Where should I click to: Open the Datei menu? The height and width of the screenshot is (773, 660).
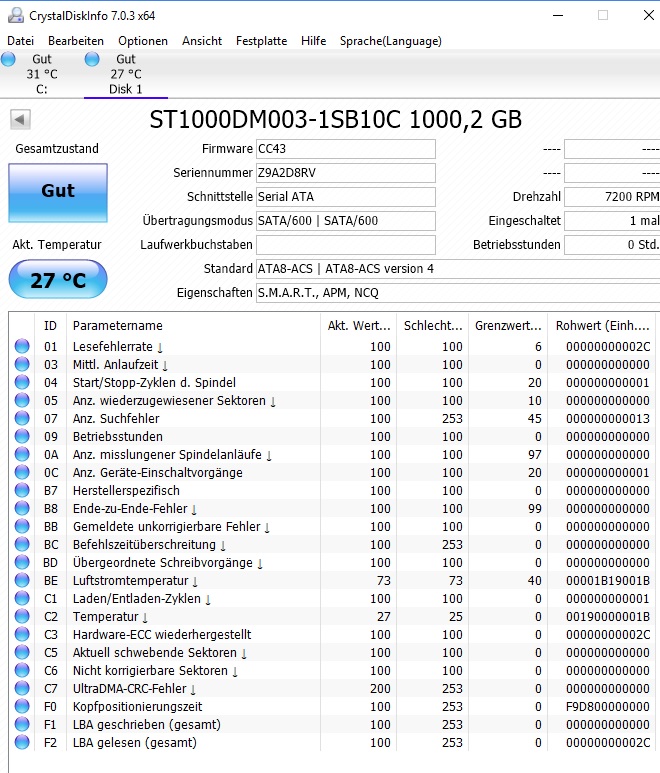(x=20, y=41)
